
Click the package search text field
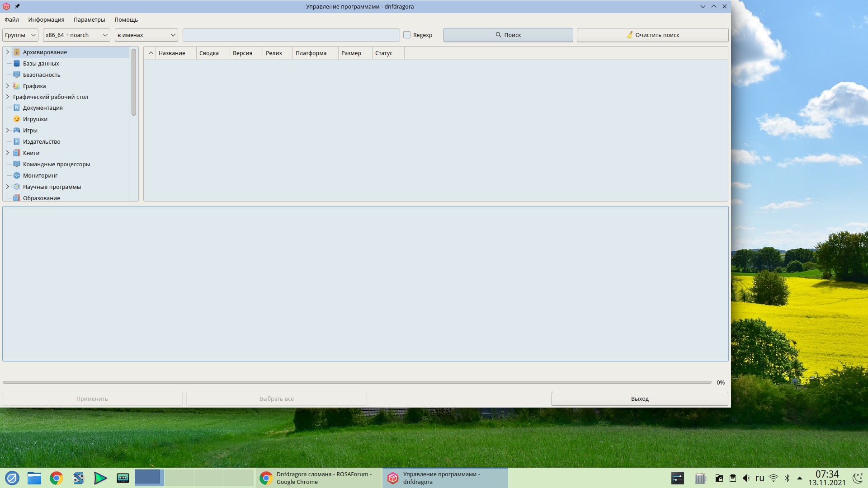tap(291, 35)
